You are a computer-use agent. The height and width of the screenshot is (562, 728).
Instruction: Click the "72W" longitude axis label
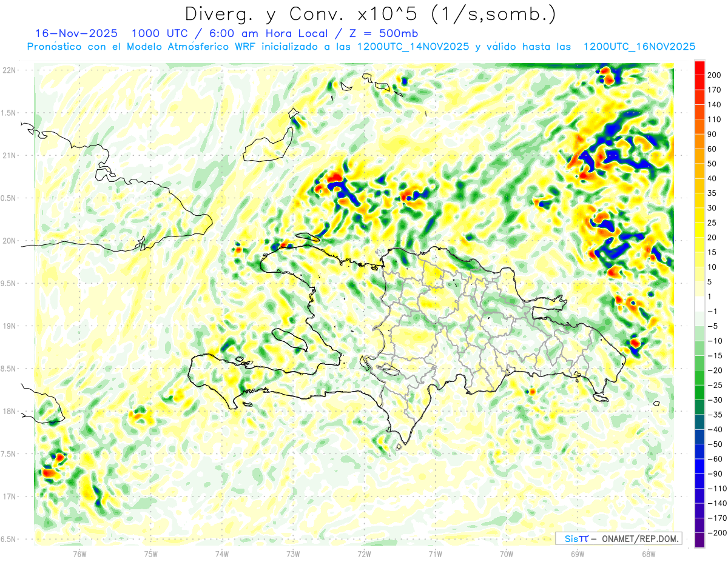pyautogui.click(x=363, y=554)
